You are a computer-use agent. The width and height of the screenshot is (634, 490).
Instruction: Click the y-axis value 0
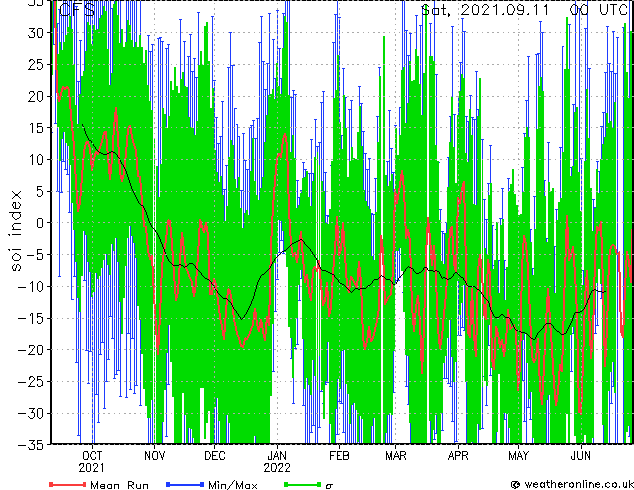point(40,223)
